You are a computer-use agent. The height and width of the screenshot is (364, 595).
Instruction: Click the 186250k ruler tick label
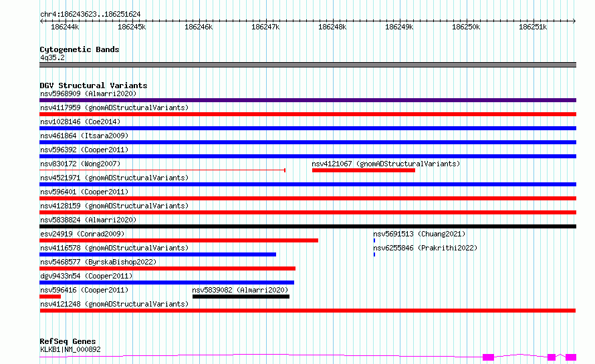point(465,27)
